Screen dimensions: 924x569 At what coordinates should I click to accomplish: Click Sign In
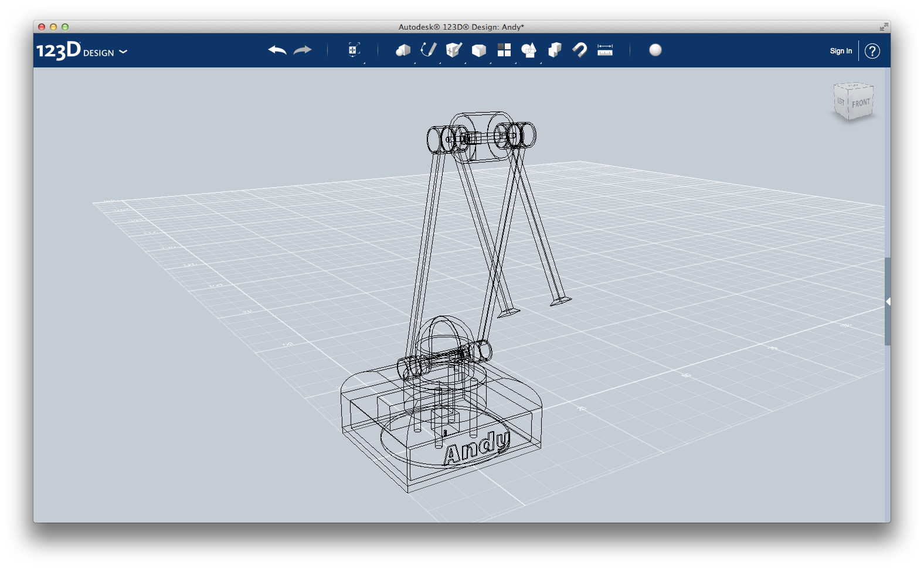tap(841, 51)
